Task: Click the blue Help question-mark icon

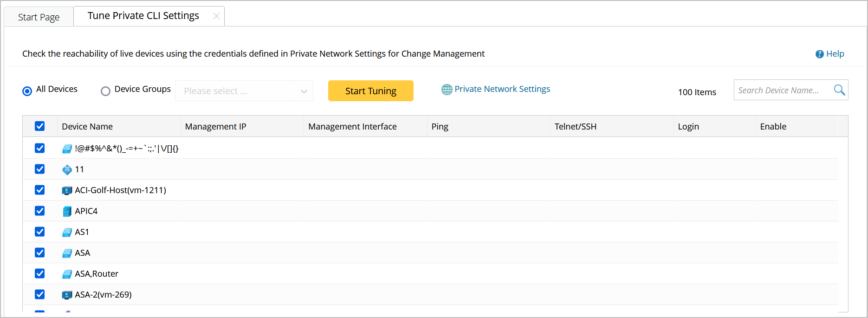Action: point(820,54)
